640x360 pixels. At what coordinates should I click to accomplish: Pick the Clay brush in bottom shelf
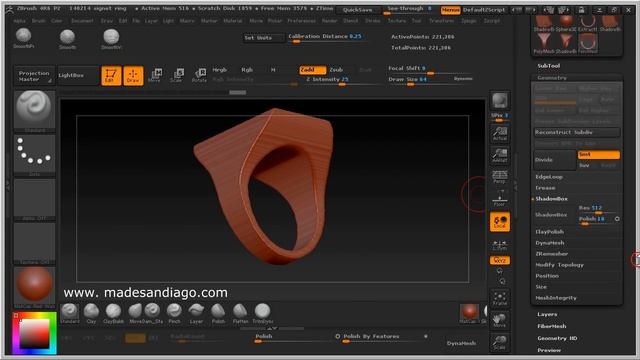(x=91, y=313)
